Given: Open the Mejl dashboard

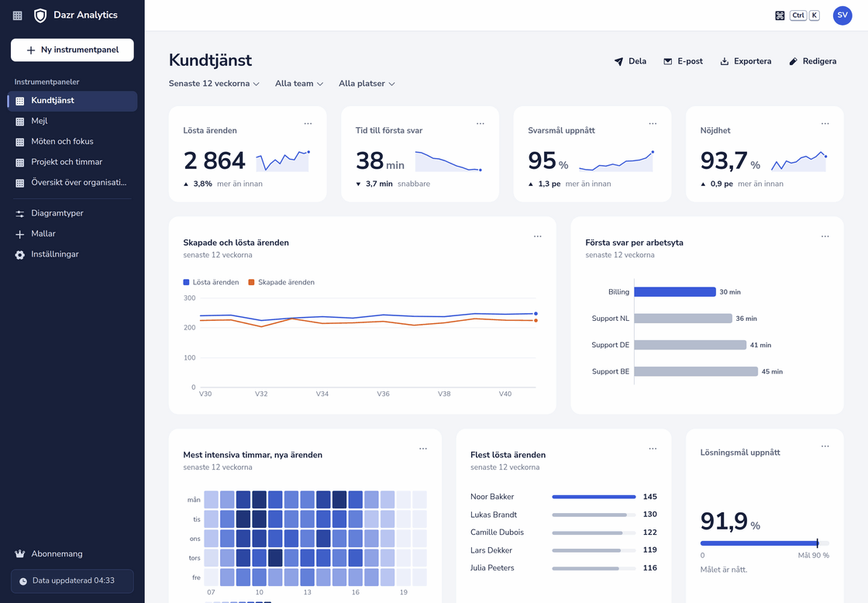Looking at the screenshot, I should point(72,121).
